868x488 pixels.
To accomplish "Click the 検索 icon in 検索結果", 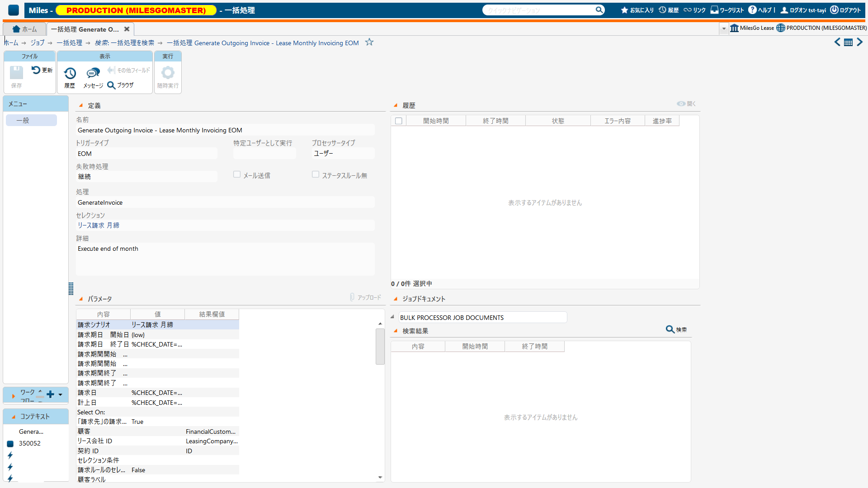I will coord(670,329).
